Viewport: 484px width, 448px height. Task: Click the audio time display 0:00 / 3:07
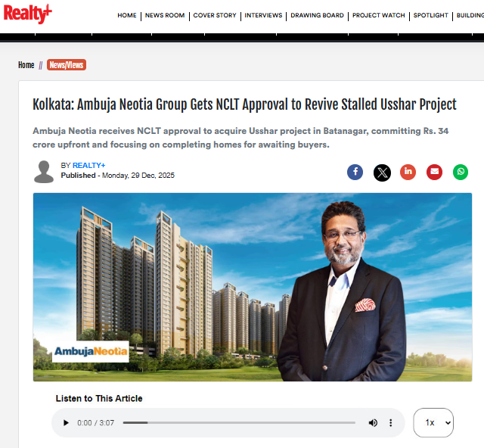[96, 423]
